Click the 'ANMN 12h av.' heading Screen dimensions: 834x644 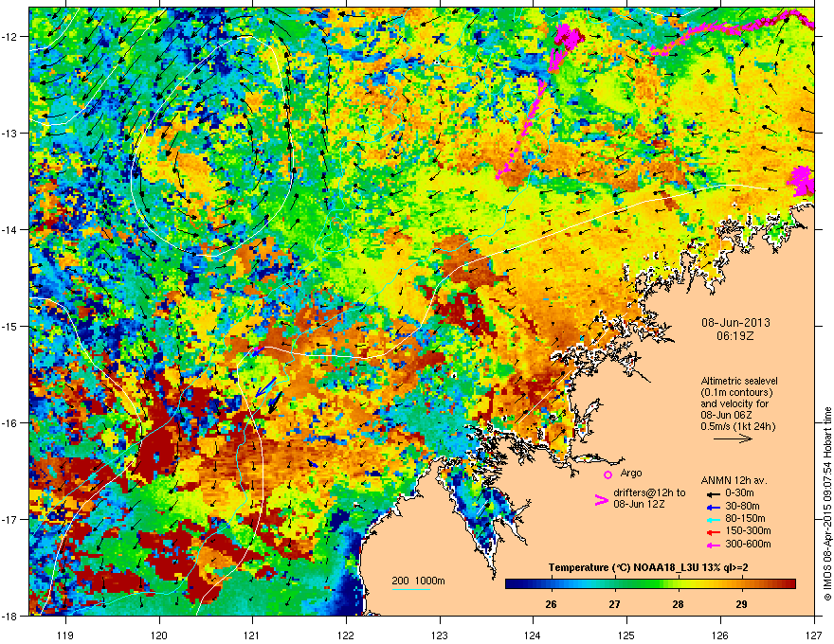pyautogui.click(x=734, y=480)
